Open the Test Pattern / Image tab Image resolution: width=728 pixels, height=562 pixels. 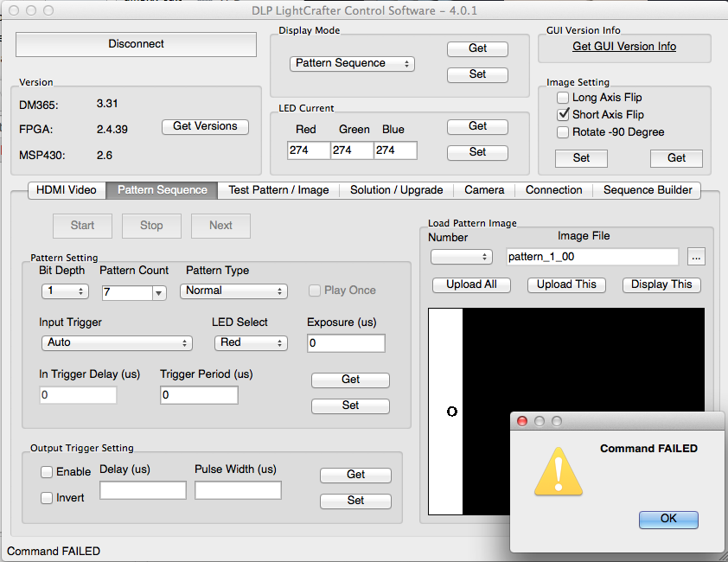pos(278,190)
